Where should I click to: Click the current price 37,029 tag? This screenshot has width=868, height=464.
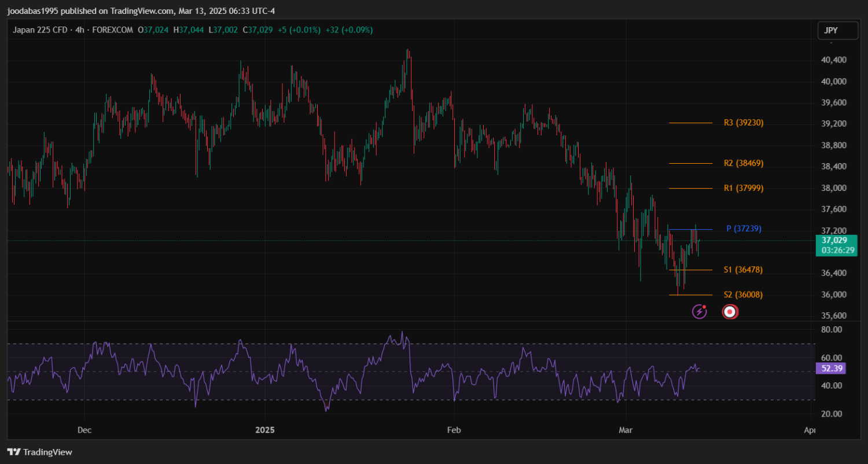coord(834,240)
